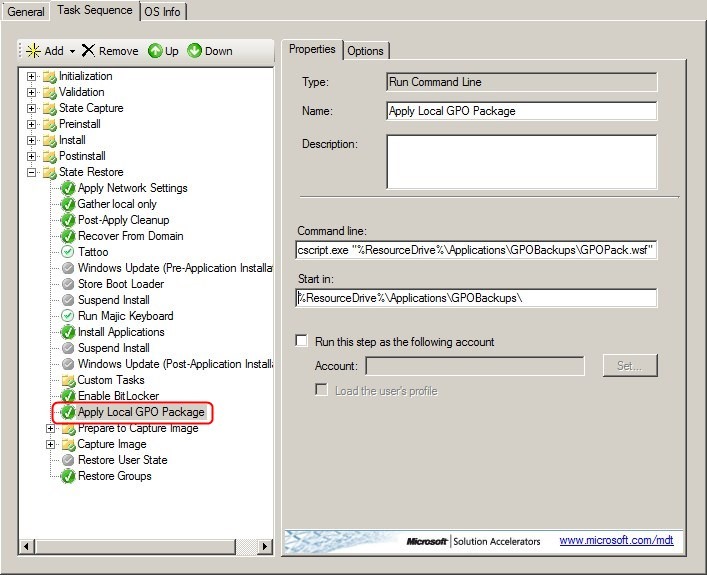Click the green Down arrow icon
Screen dimensions: 707x575
click(x=194, y=51)
